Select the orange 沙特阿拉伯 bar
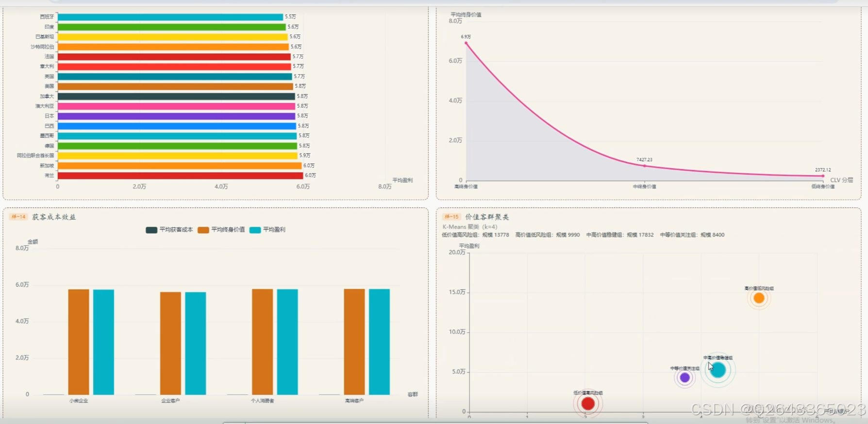Viewport: 868px width, 424px height. 173,47
